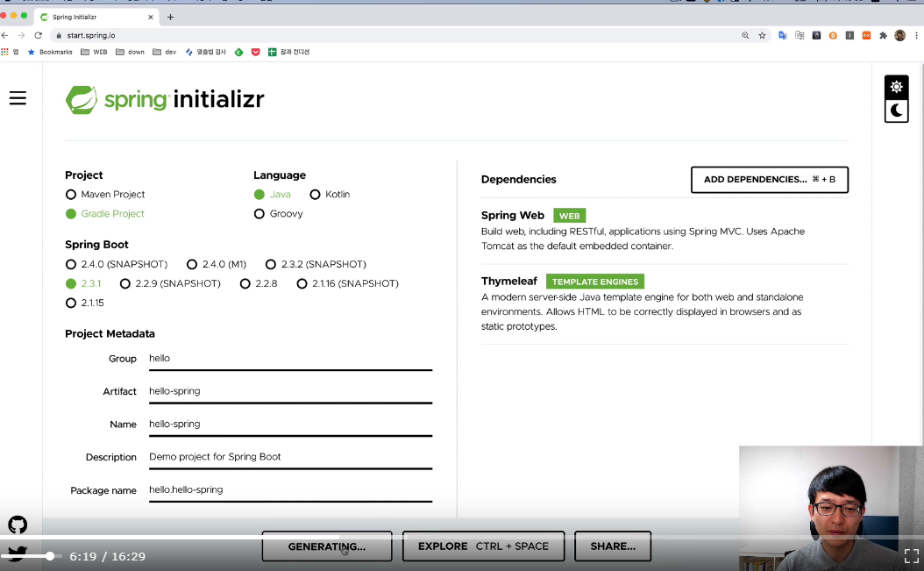
Task: Click the GENERATING button
Action: coord(327,546)
